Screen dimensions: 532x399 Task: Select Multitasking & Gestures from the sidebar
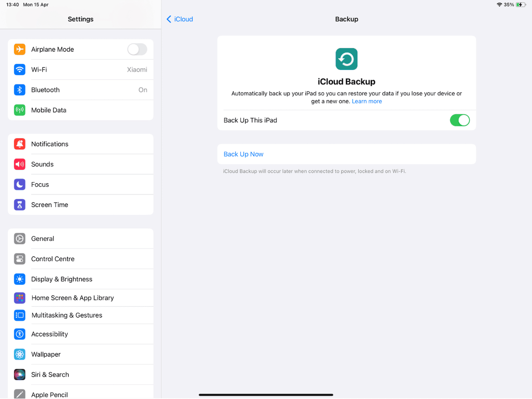click(x=66, y=315)
